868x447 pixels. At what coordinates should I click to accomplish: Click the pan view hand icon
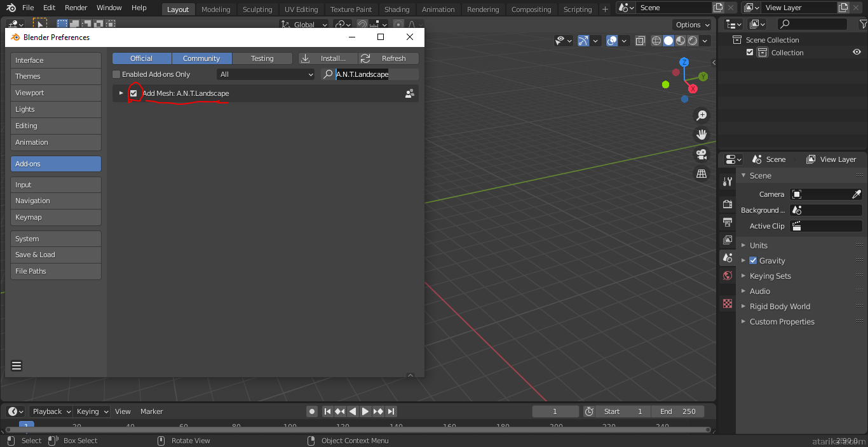click(x=702, y=135)
